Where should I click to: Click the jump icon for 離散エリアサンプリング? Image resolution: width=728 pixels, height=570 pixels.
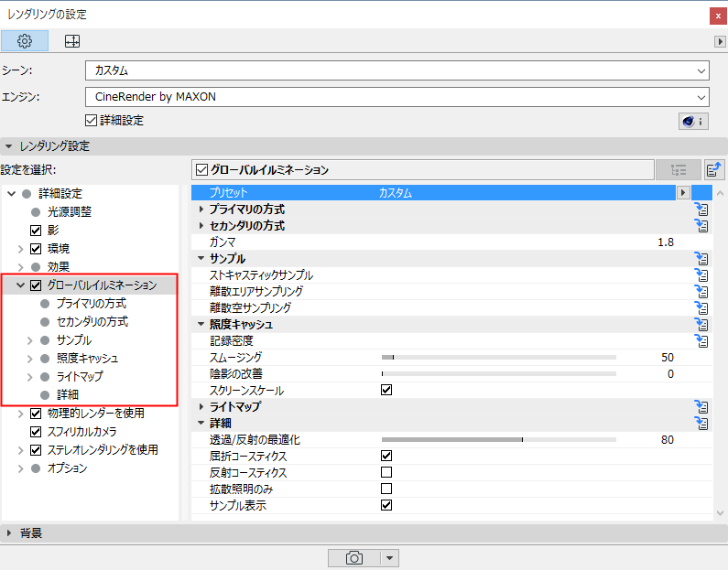701,291
